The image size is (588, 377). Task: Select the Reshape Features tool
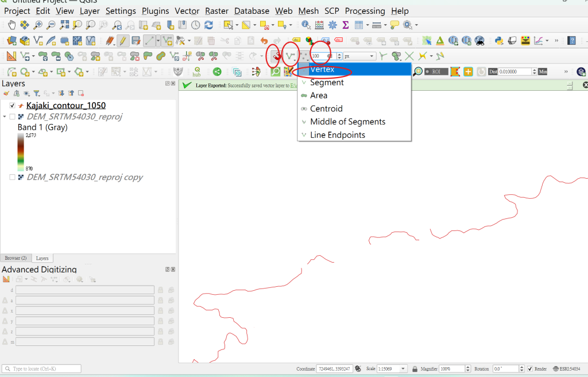coord(148,56)
